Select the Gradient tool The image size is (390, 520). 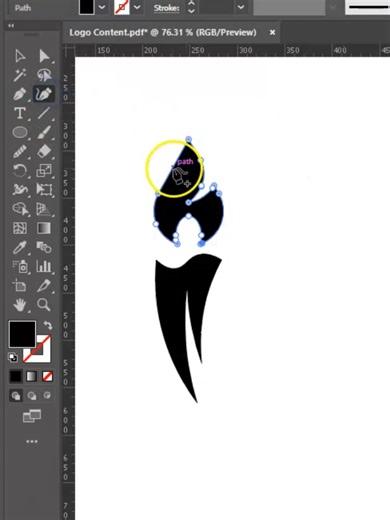(x=44, y=228)
